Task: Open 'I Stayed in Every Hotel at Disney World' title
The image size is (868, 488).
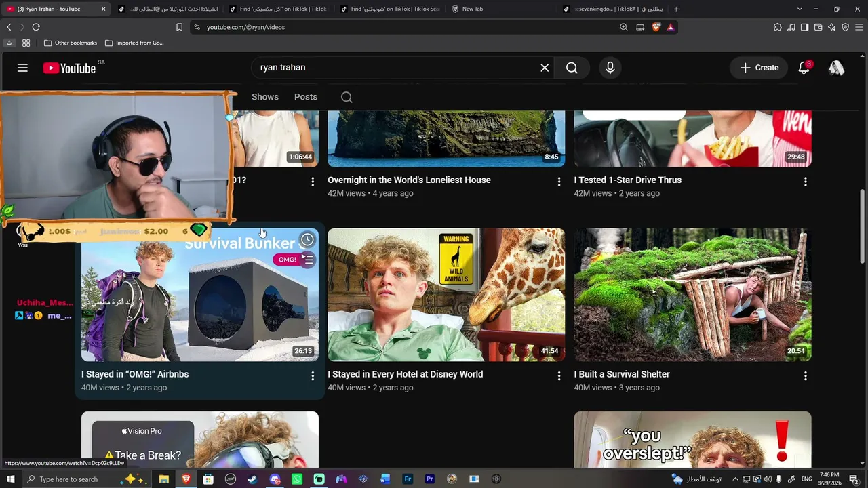Action: [x=406, y=374]
